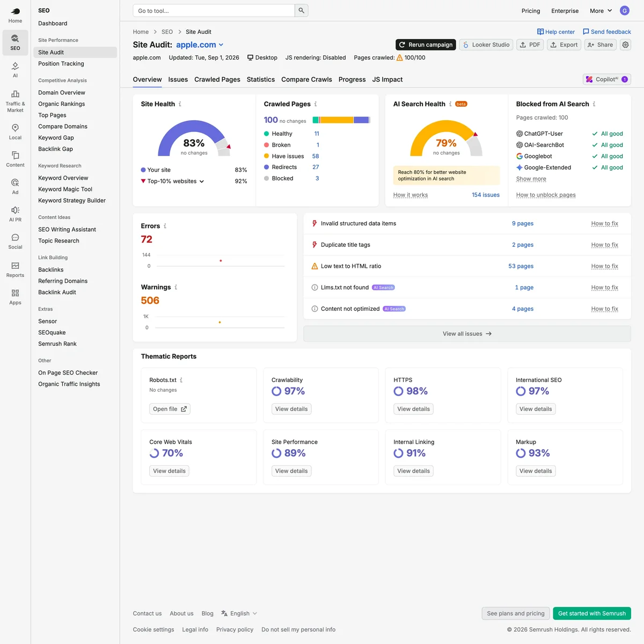Go to SEO breadcrumb
644x644 pixels.
tap(167, 32)
